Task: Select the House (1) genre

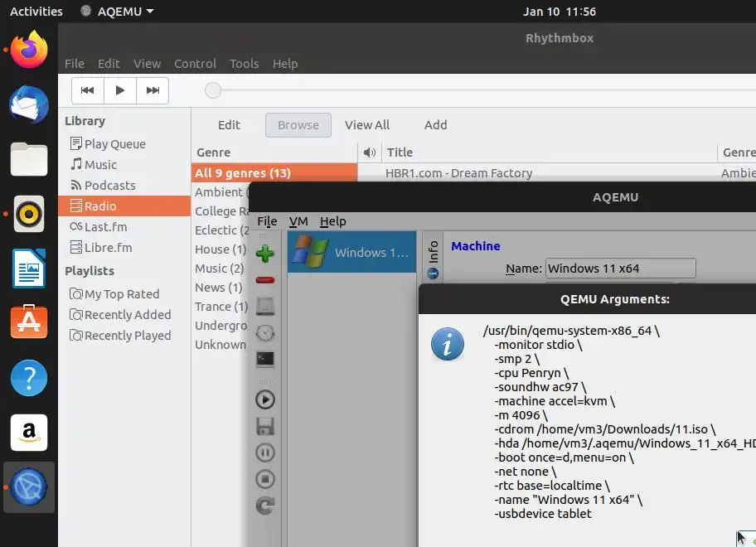Action: [x=220, y=249]
